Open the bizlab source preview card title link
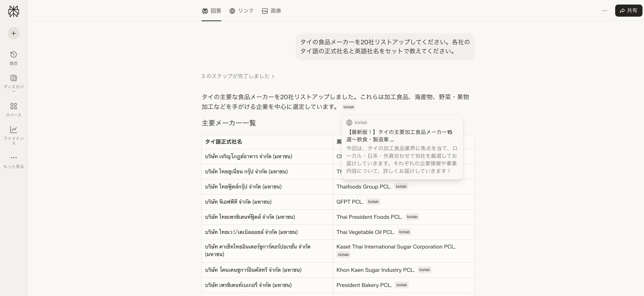The image size is (644, 296). click(x=400, y=136)
